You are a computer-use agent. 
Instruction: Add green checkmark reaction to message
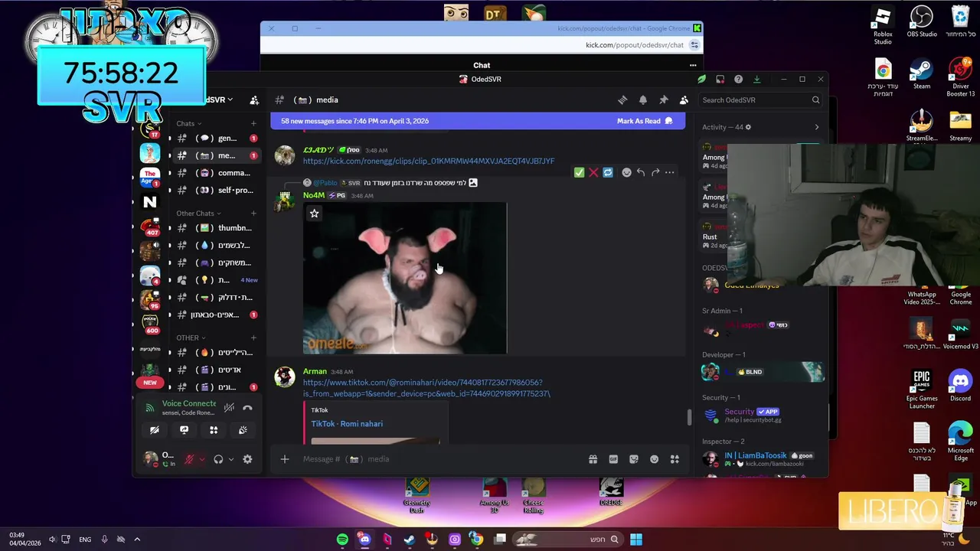[580, 172]
